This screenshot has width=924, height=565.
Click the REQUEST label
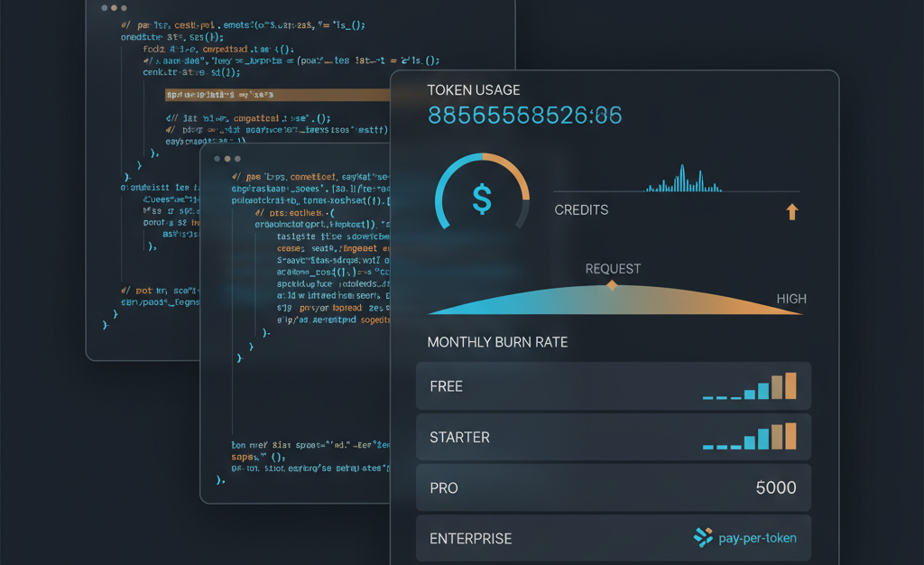click(x=613, y=269)
